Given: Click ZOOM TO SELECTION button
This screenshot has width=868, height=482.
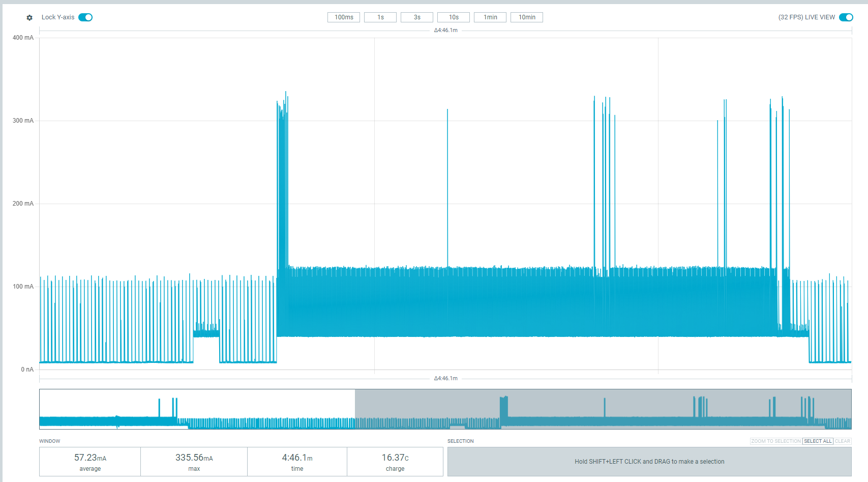Looking at the screenshot, I should coord(776,441).
